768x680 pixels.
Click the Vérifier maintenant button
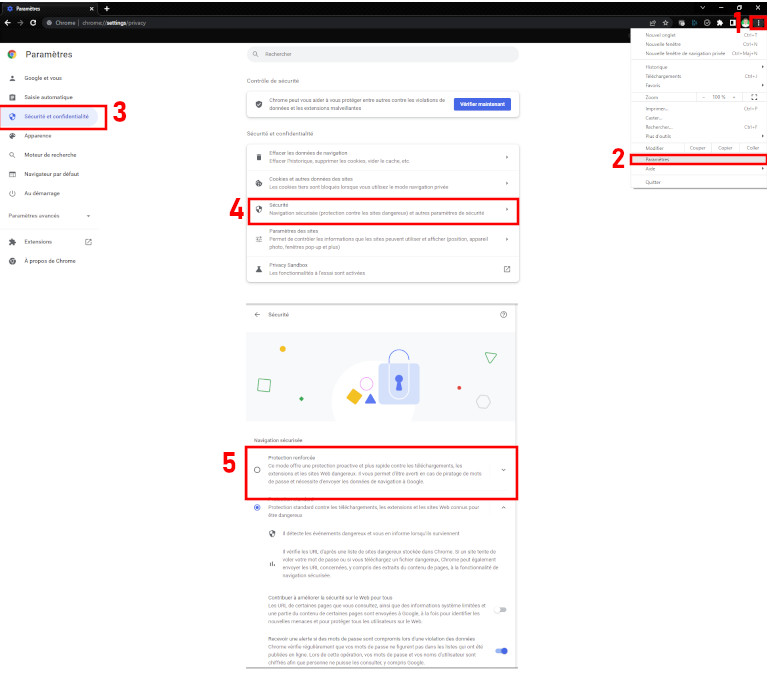tap(482, 104)
